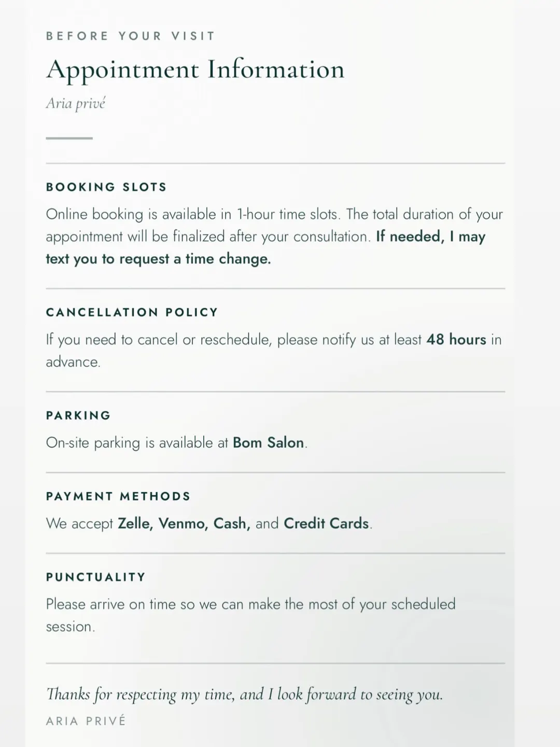
Task: Select the italic thank-you closing message
Action: pos(245,695)
